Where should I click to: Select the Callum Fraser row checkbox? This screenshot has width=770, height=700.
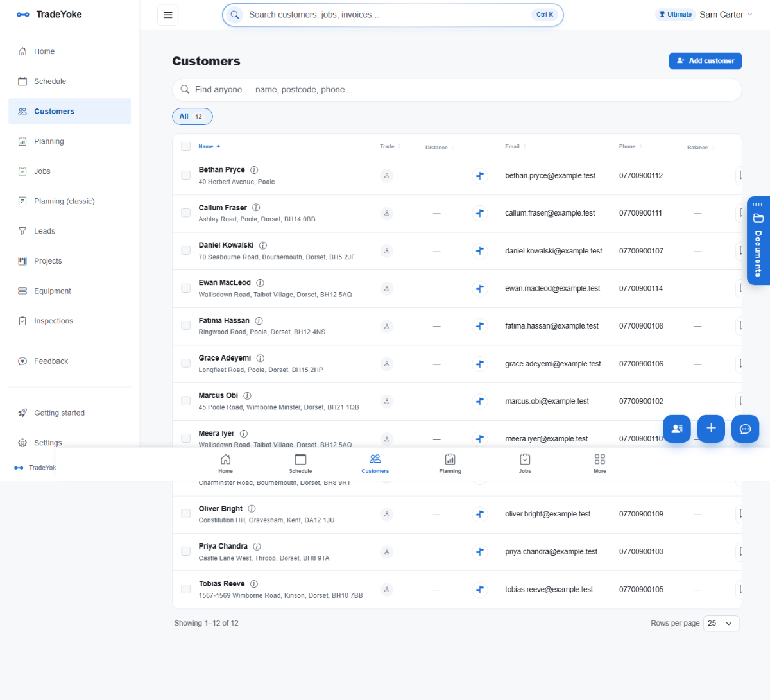point(185,212)
